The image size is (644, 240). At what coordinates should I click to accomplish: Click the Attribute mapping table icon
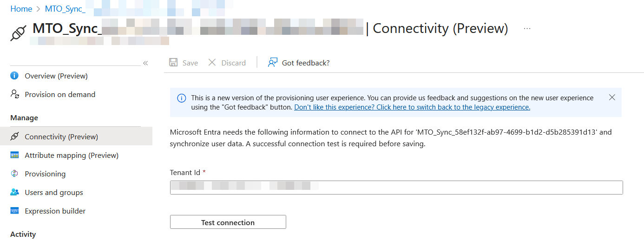pyautogui.click(x=15, y=155)
